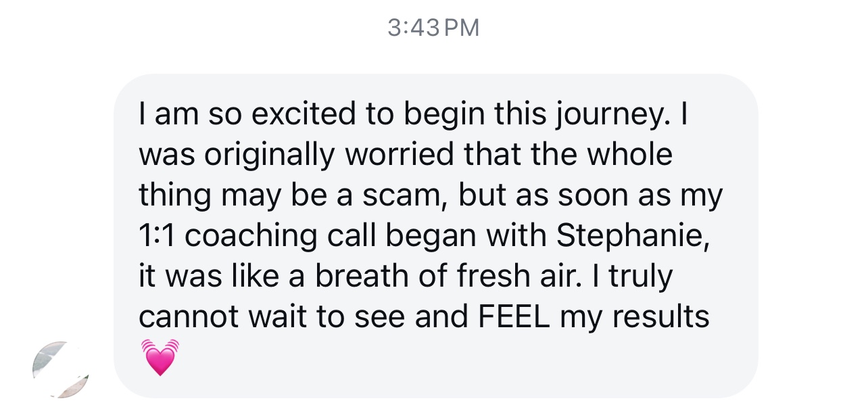The height and width of the screenshot is (407, 868).
Task: Tap the word "whole" in the message
Action: coord(629,154)
